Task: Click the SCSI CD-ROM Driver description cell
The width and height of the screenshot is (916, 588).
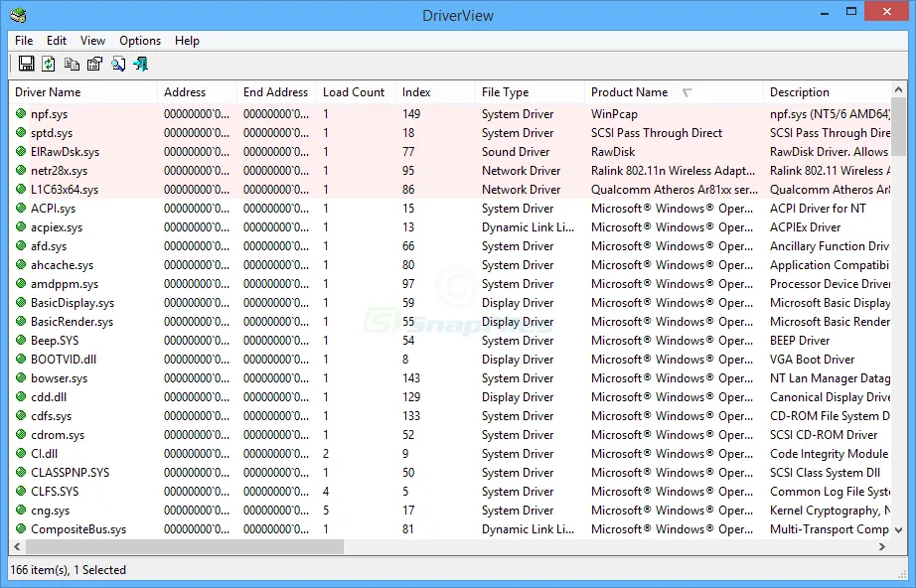Action: (x=824, y=435)
